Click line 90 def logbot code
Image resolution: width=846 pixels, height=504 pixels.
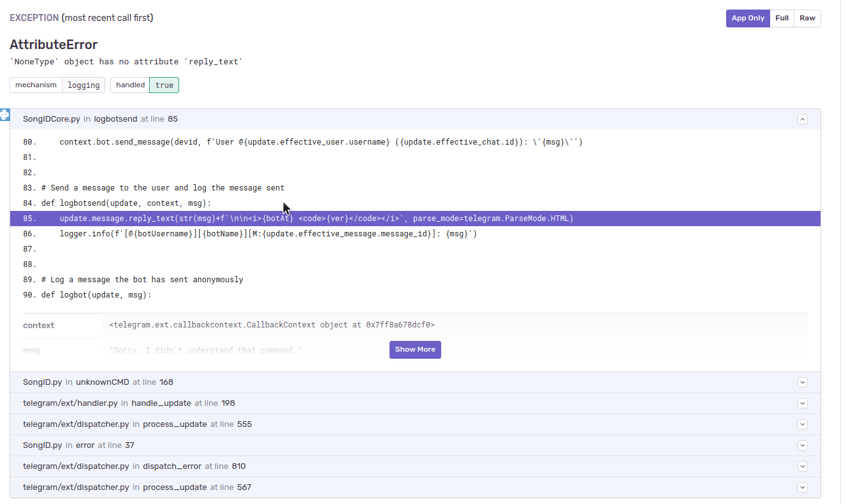96,295
